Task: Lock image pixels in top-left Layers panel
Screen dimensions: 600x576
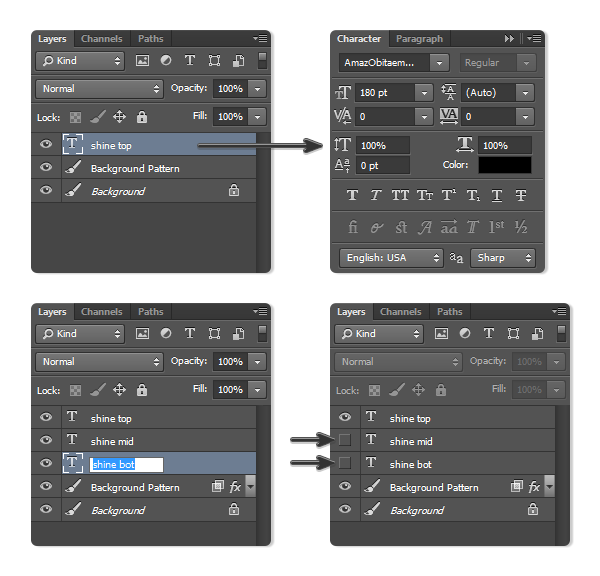Action: (x=98, y=117)
